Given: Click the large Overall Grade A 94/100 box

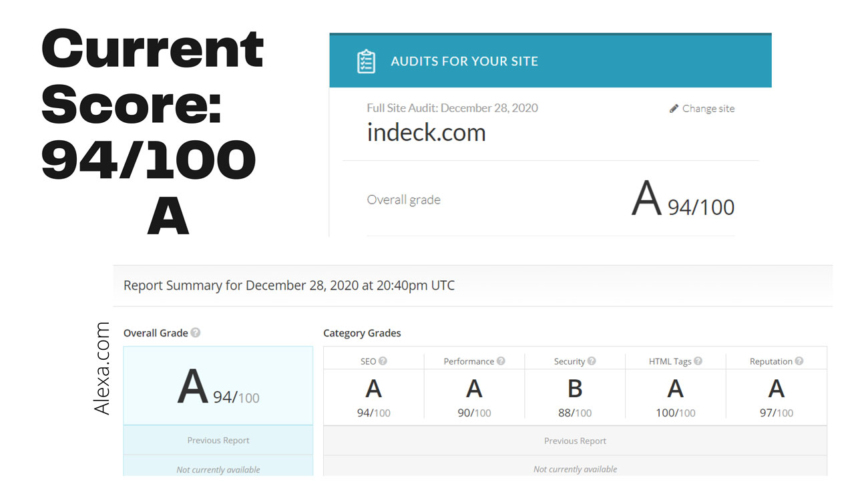Looking at the screenshot, I should coord(218,387).
